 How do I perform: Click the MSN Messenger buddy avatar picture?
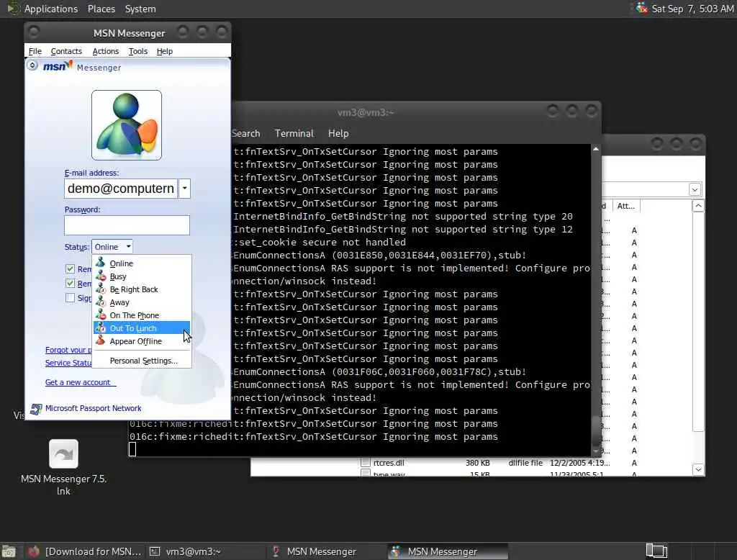[127, 125]
